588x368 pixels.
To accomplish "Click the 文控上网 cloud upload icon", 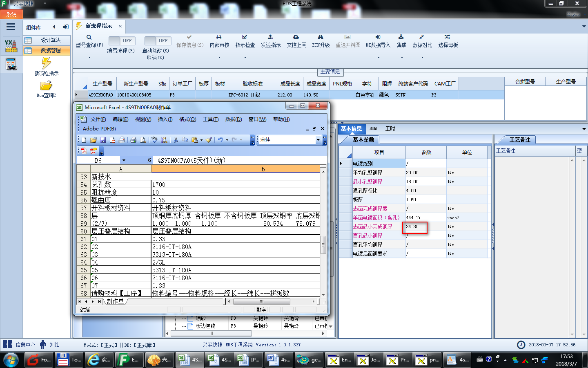I will click(x=296, y=37).
